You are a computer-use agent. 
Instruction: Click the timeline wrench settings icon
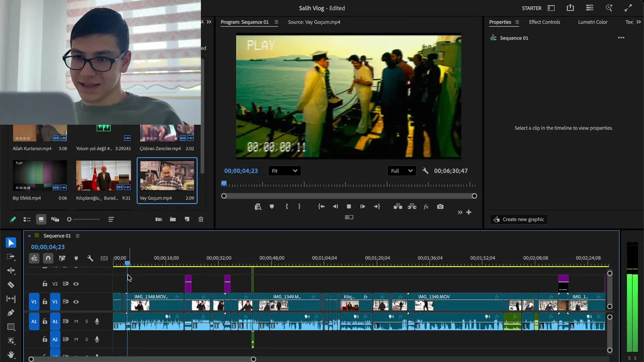point(90,258)
